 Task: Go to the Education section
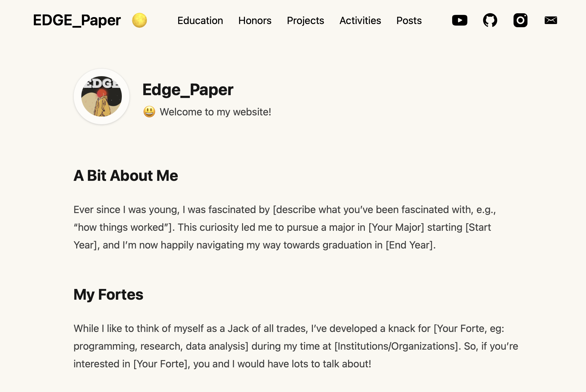(200, 21)
